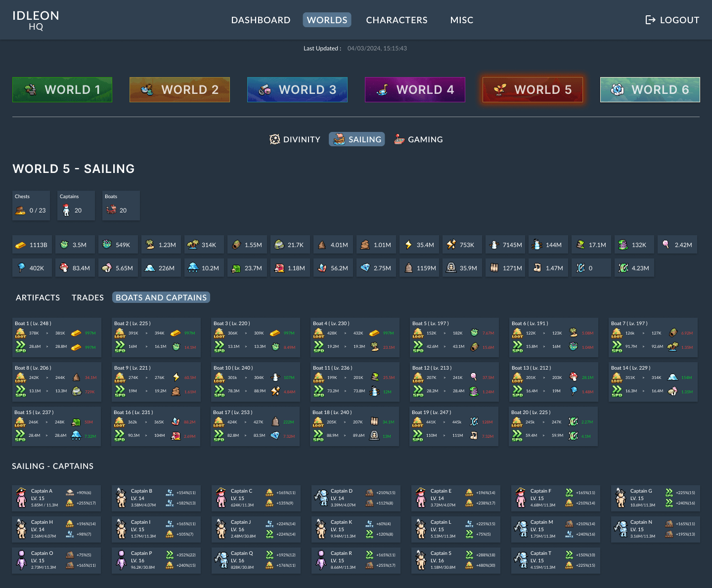Click the loot icon with 2.42M
712x588 pixels.
click(666, 245)
